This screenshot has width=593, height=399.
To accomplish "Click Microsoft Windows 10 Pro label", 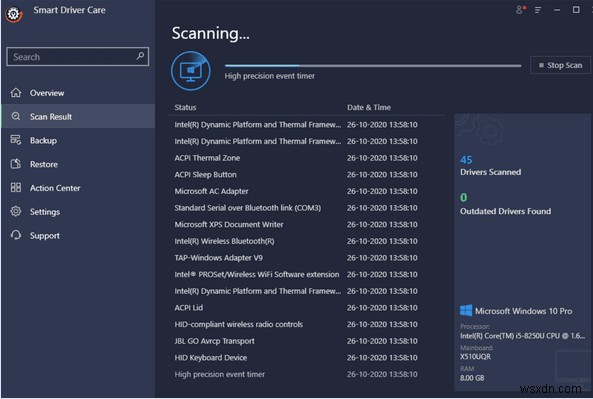I will coord(523,311).
